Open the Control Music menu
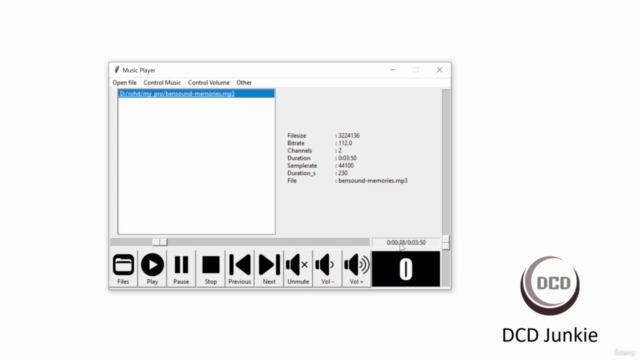The height and width of the screenshot is (360, 640). click(x=162, y=82)
